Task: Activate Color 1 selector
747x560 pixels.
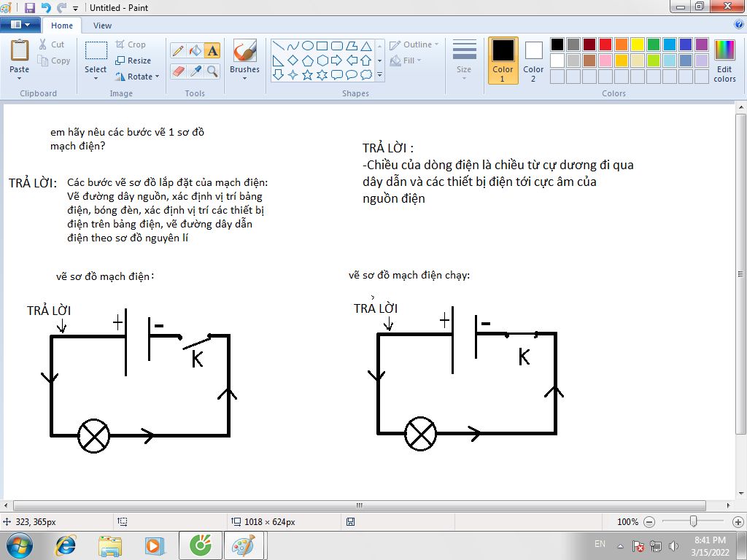Action: 503,61
